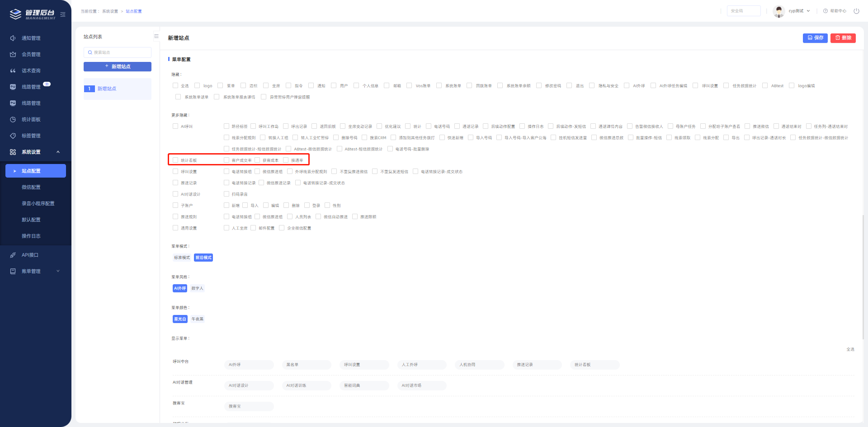Screen dimensions: 868x427
Task: Check the 获客成本 checkbox
Action: 257,160
